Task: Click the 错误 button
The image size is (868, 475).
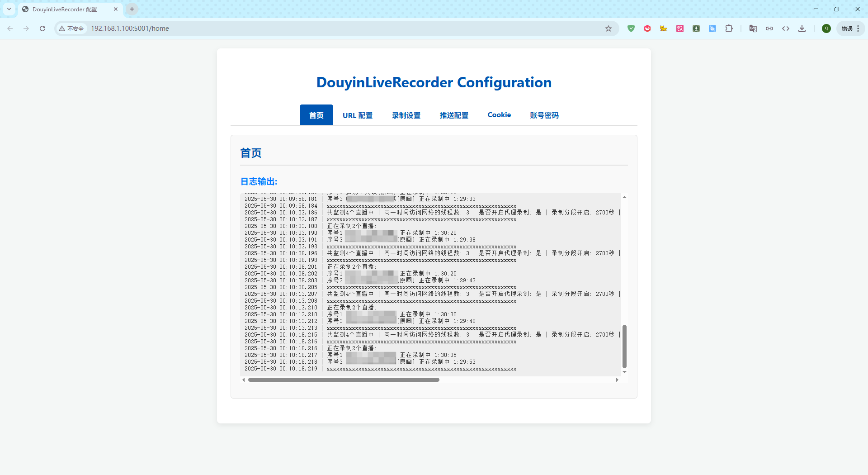Action: tap(847, 28)
